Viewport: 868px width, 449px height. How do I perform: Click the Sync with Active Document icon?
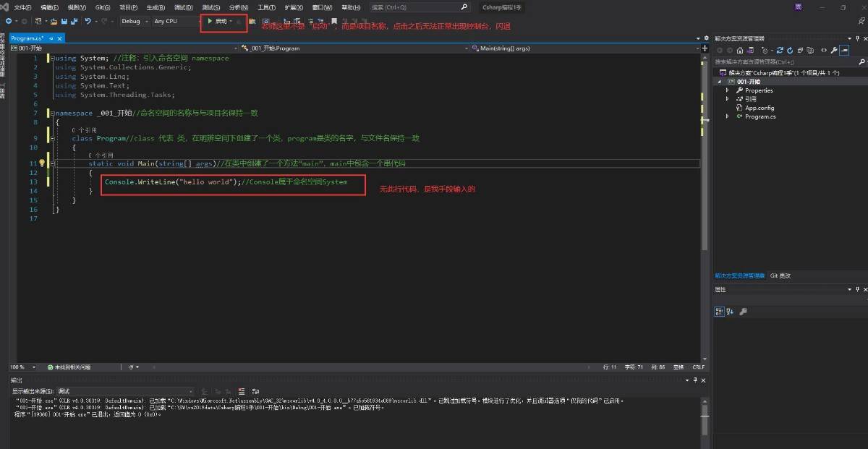(778, 50)
